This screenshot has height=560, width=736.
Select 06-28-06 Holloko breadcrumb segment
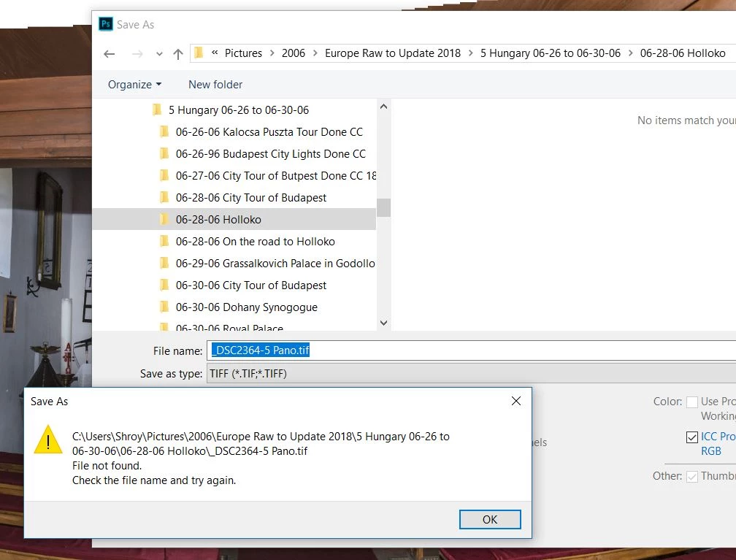tap(683, 53)
